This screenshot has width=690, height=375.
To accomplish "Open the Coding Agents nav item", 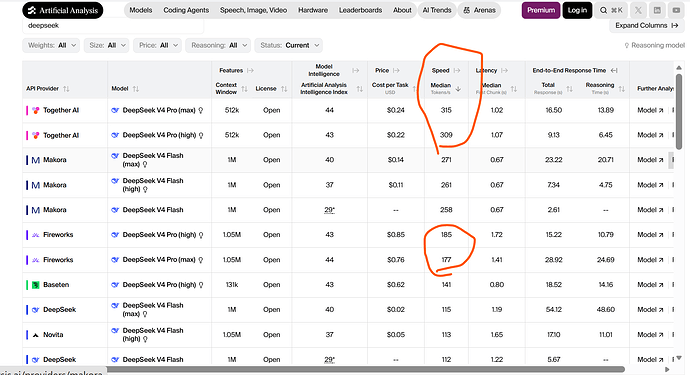I will (x=186, y=10).
